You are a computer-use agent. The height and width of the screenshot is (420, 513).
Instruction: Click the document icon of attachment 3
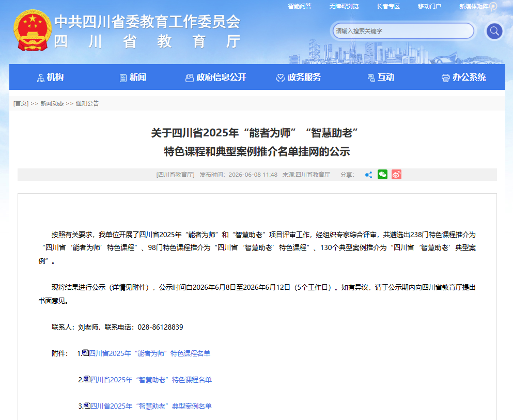87,405
